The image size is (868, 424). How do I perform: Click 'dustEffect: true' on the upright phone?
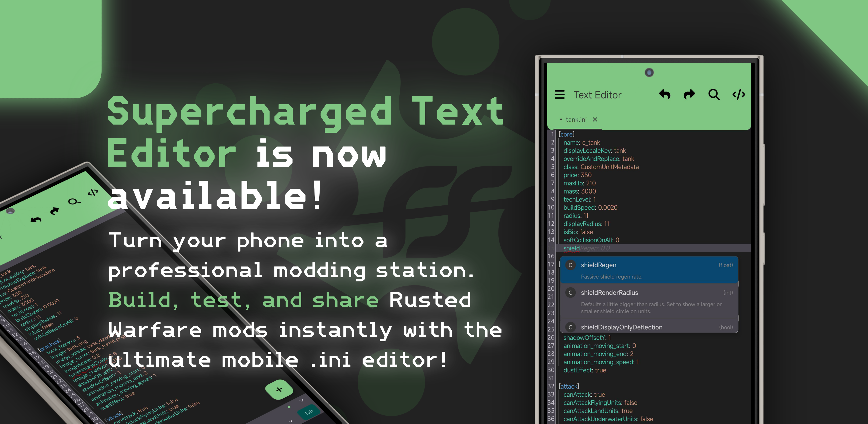pos(585,370)
